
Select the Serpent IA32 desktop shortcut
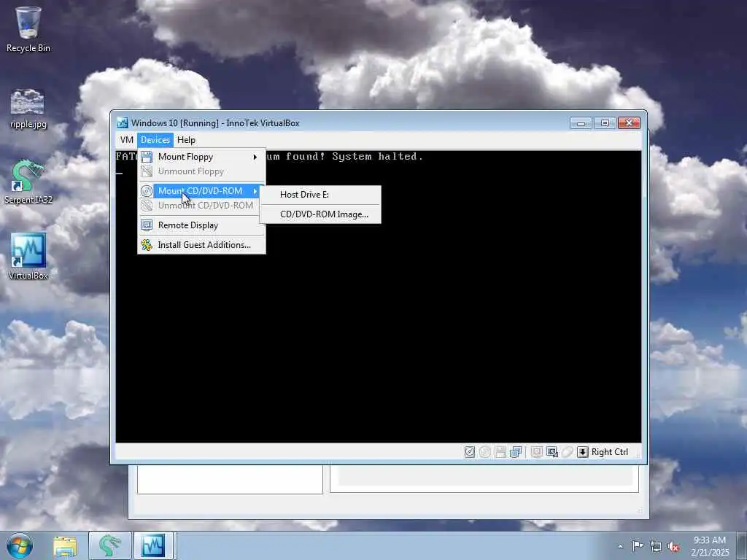[x=28, y=182]
